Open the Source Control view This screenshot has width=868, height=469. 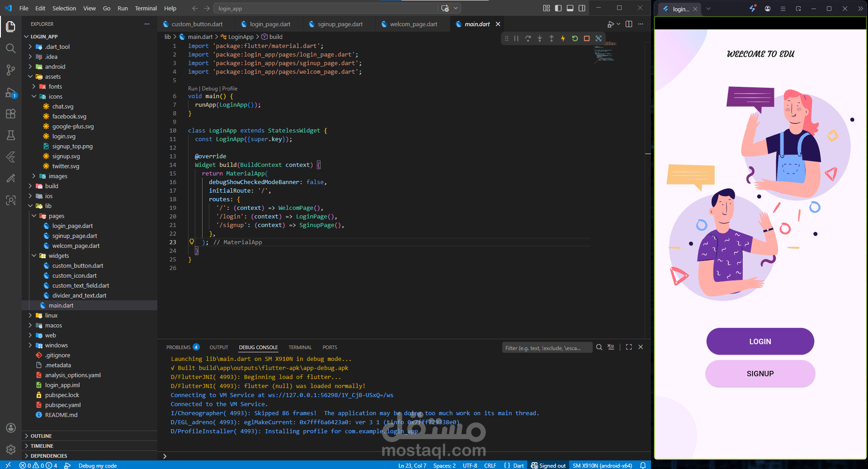click(x=11, y=70)
